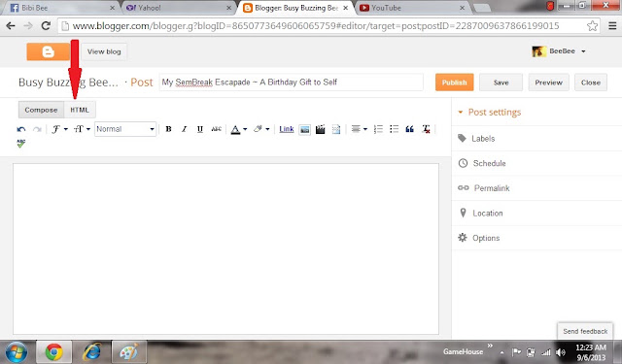Switch to Compose editing mode
622x364 pixels.
pyautogui.click(x=41, y=110)
